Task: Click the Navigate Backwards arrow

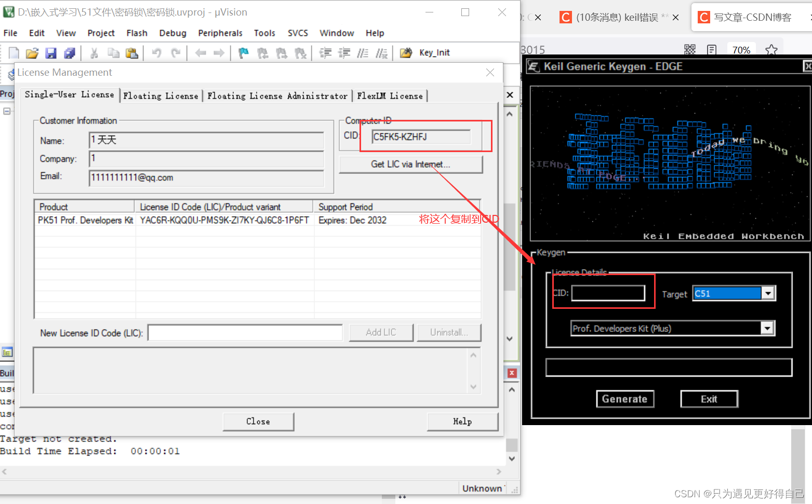Action: pos(201,53)
